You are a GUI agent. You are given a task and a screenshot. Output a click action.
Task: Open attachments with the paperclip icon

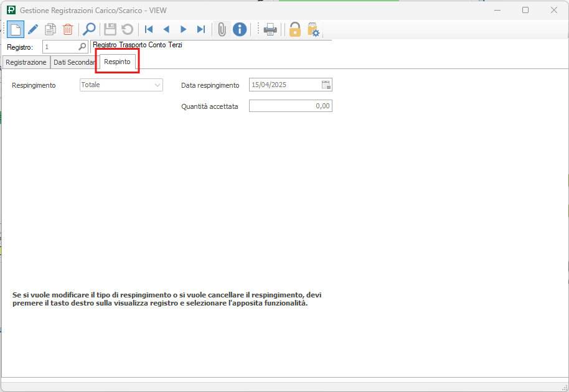click(x=222, y=29)
